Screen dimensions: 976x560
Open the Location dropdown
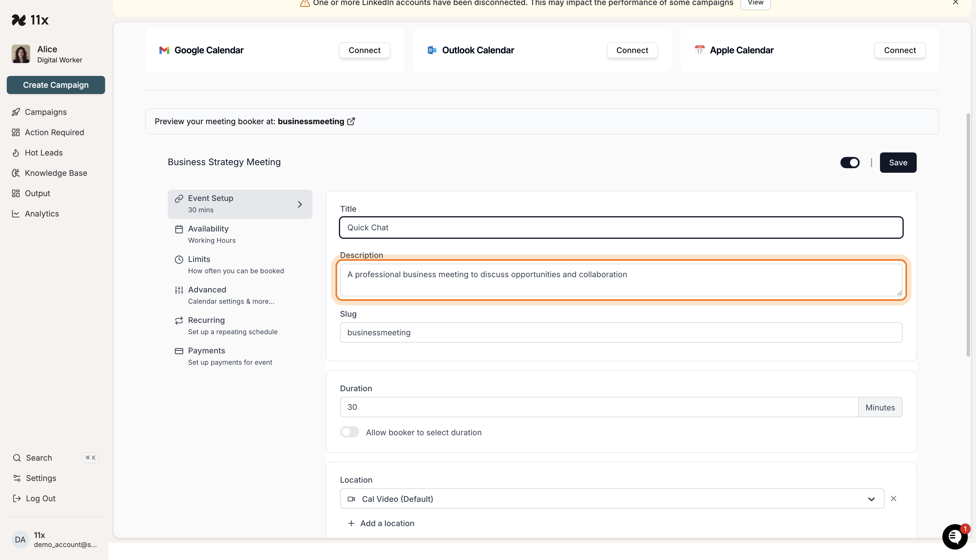pos(871,498)
